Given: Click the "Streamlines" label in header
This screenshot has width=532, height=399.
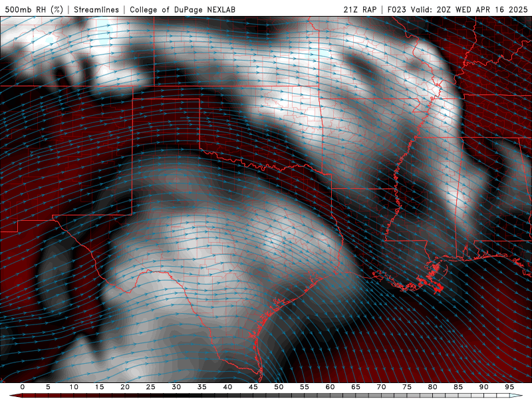Looking at the screenshot, I should point(96,9).
